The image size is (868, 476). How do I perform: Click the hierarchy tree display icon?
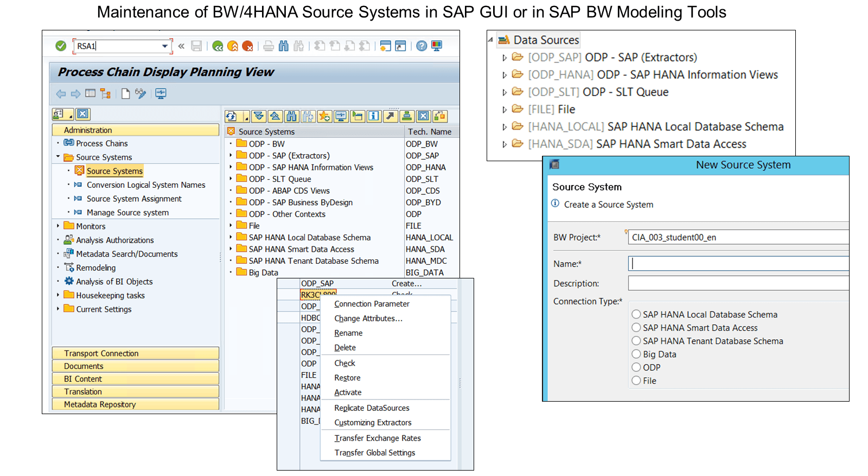(x=105, y=94)
